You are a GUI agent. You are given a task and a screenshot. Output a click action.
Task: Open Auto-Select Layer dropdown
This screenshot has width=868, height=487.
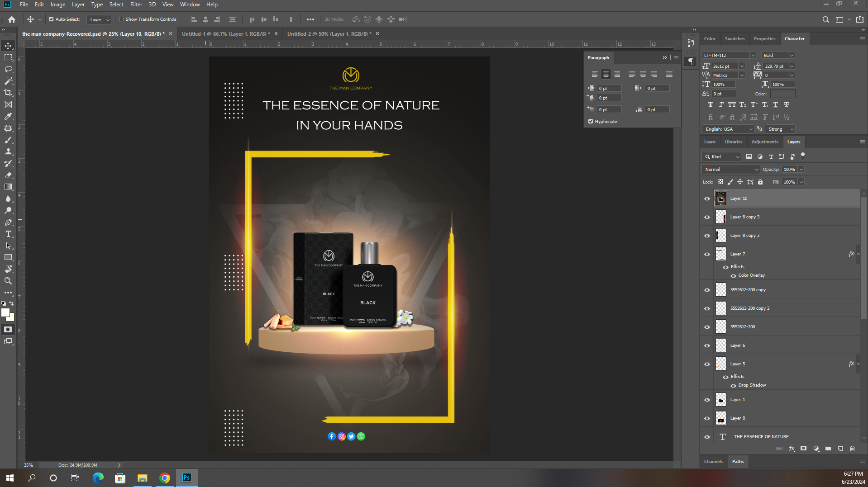pyautogui.click(x=99, y=19)
